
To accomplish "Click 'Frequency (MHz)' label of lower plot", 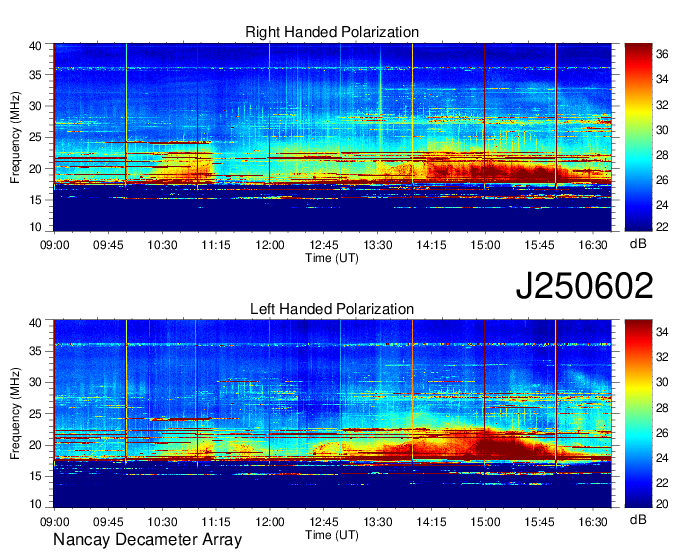I will pos(15,414).
